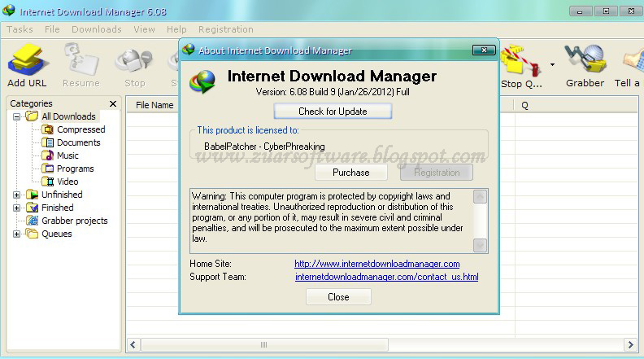
Task: Select the Grabber projects tree label
Action: pyautogui.click(x=74, y=221)
